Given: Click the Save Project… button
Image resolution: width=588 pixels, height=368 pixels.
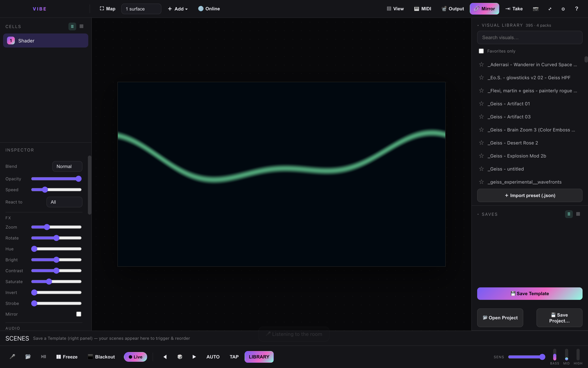Looking at the screenshot, I should click(559, 318).
